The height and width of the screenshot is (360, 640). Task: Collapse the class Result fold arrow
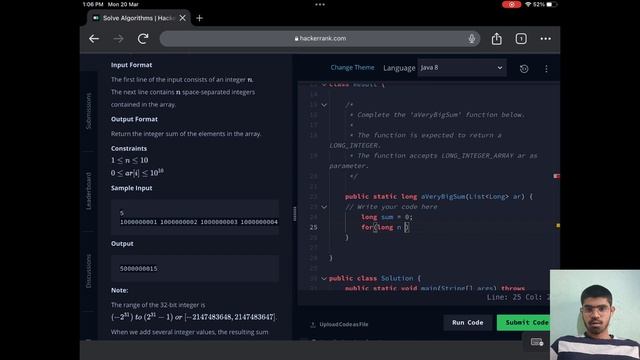pyautogui.click(x=324, y=84)
